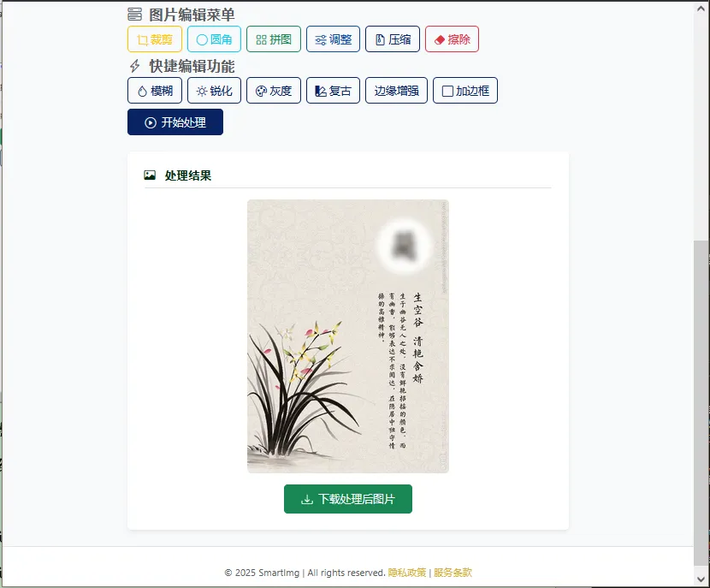Click the 边缘增强 edge enhance button
The height and width of the screenshot is (588, 710).
tap(396, 91)
